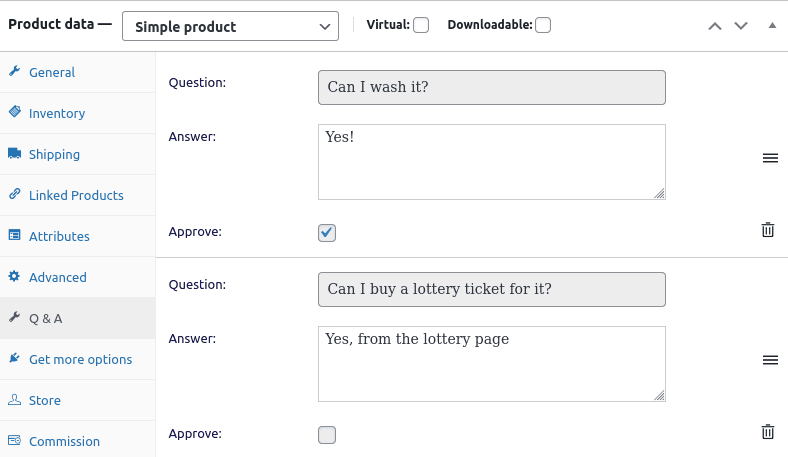Move Product data panel up with chevron
The image size is (788, 457).
(x=715, y=26)
